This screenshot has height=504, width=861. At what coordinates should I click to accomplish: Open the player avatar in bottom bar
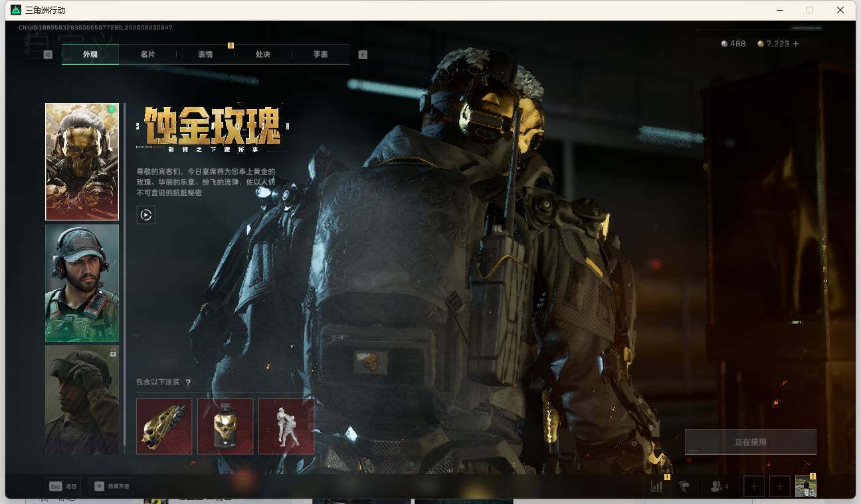coord(806,486)
